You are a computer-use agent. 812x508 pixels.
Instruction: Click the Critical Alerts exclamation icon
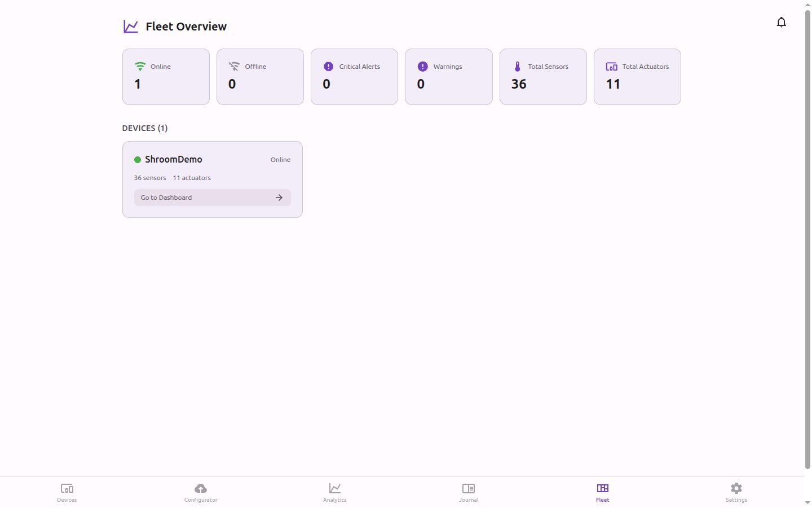point(328,66)
